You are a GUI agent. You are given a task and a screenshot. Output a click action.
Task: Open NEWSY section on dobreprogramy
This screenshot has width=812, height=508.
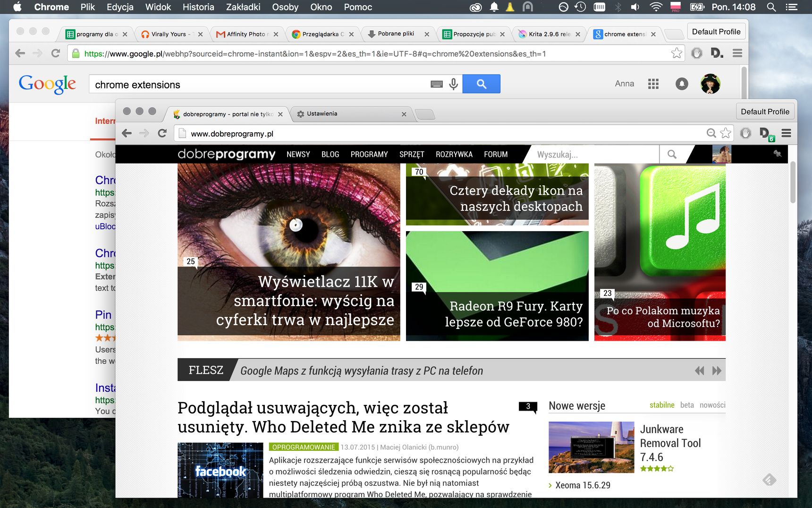pyautogui.click(x=298, y=154)
